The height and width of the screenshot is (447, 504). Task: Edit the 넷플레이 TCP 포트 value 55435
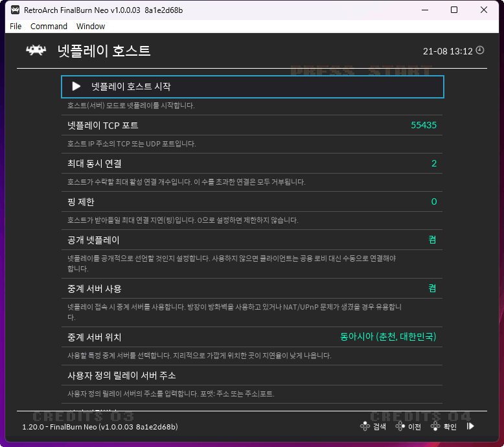pyautogui.click(x=424, y=125)
